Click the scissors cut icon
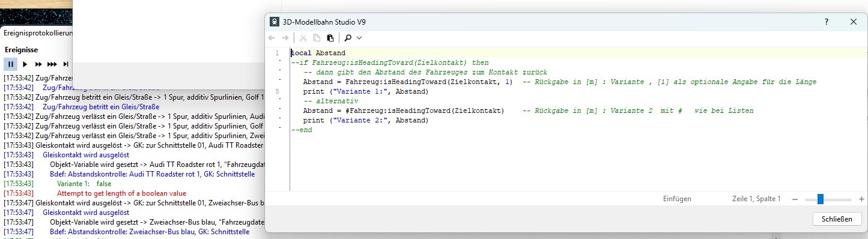 pos(303,38)
